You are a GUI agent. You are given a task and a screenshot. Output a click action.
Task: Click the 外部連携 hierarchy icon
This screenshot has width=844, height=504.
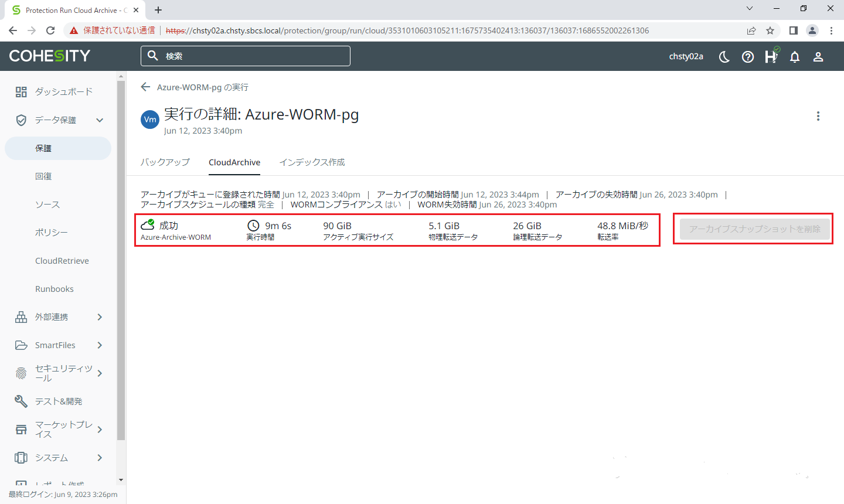tap(21, 317)
